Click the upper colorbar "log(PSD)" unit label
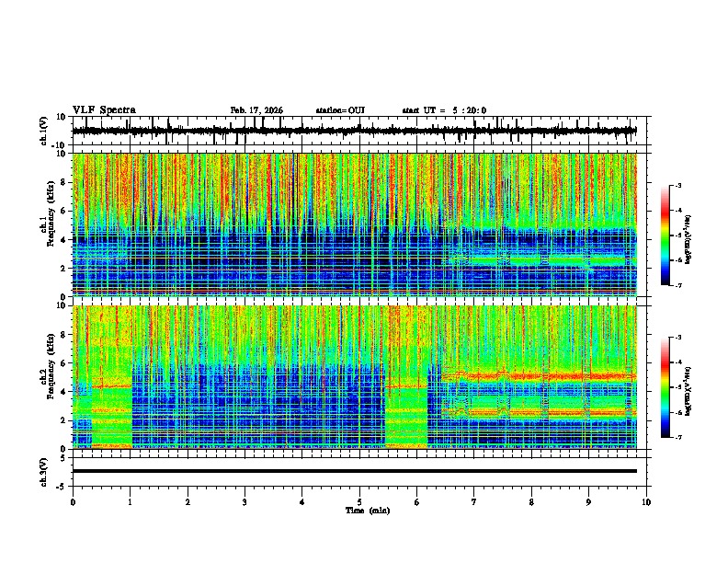 coord(688,240)
